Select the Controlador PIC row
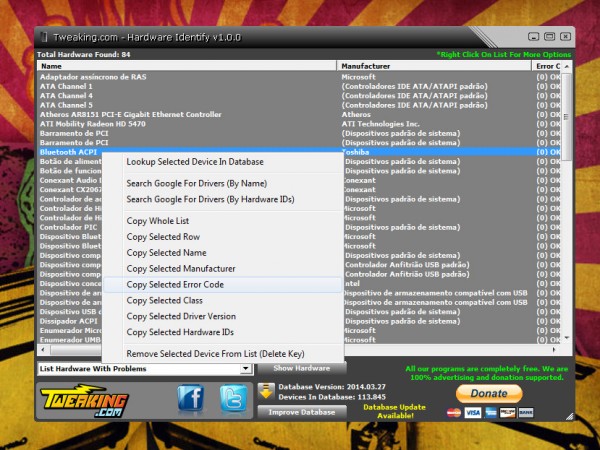 tap(69, 227)
